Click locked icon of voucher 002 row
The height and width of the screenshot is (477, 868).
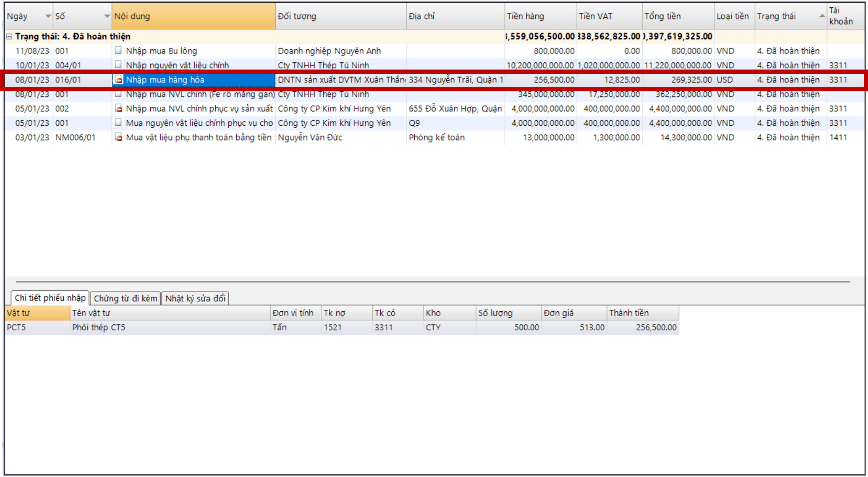pos(118,109)
